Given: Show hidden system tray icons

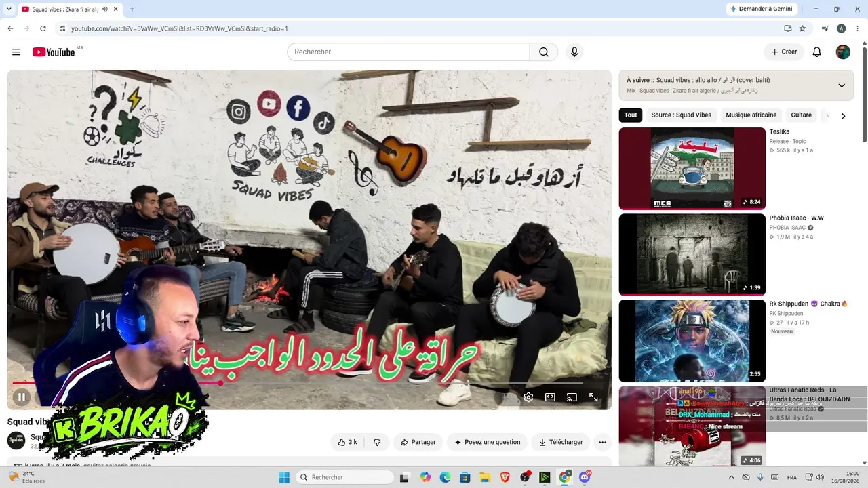Looking at the screenshot, I should tap(731, 477).
